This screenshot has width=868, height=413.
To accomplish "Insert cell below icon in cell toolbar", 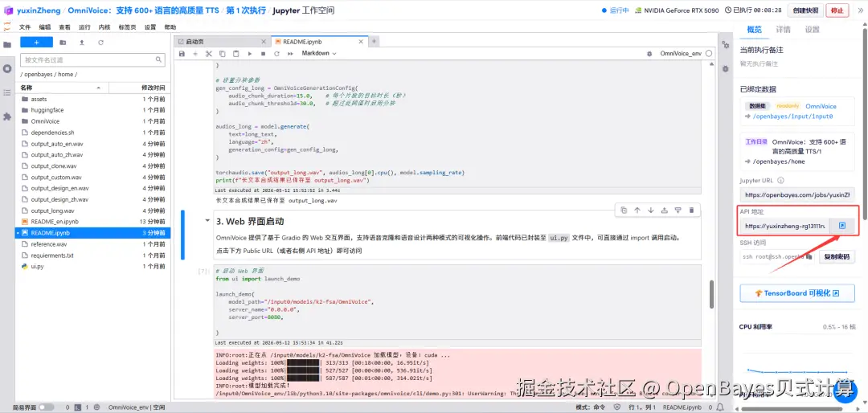I will point(678,211).
